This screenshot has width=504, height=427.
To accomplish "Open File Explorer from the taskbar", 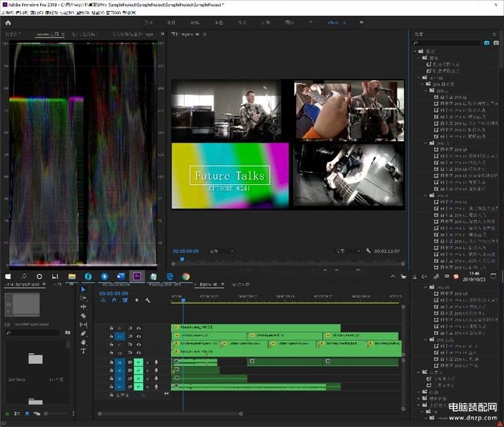I will [x=72, y=276].
